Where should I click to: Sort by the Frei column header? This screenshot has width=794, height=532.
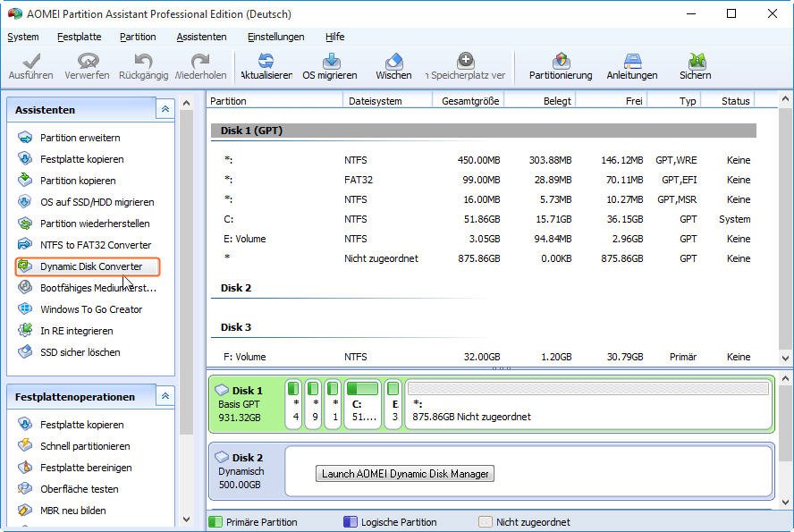(612, 101)
